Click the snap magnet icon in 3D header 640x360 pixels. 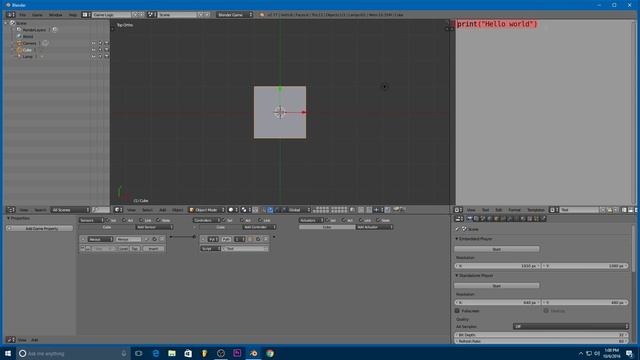(x=369, y=210)
